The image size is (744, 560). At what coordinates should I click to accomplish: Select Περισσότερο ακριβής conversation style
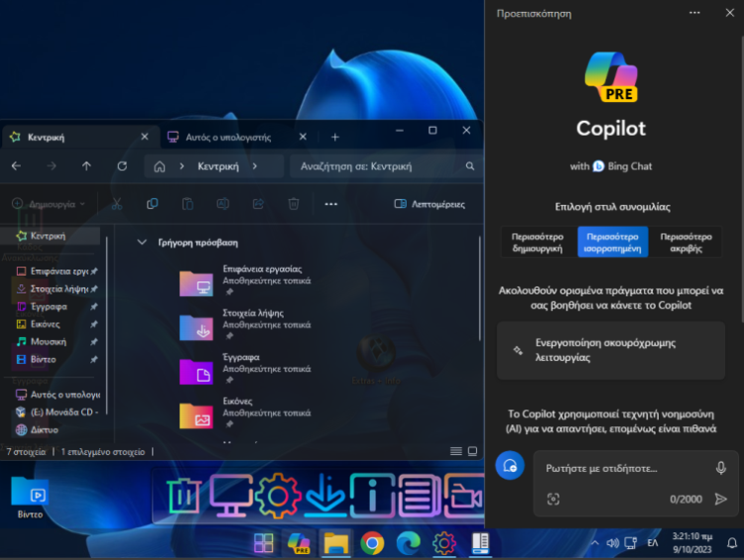pos(685,242)
